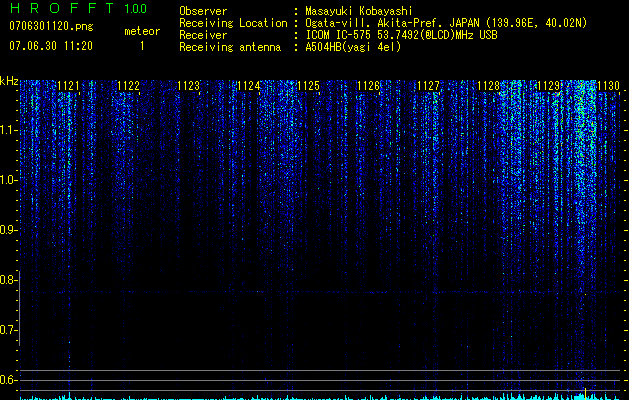Select the file name 0706301120.png

pyautogui.click(x=51, y=26)
